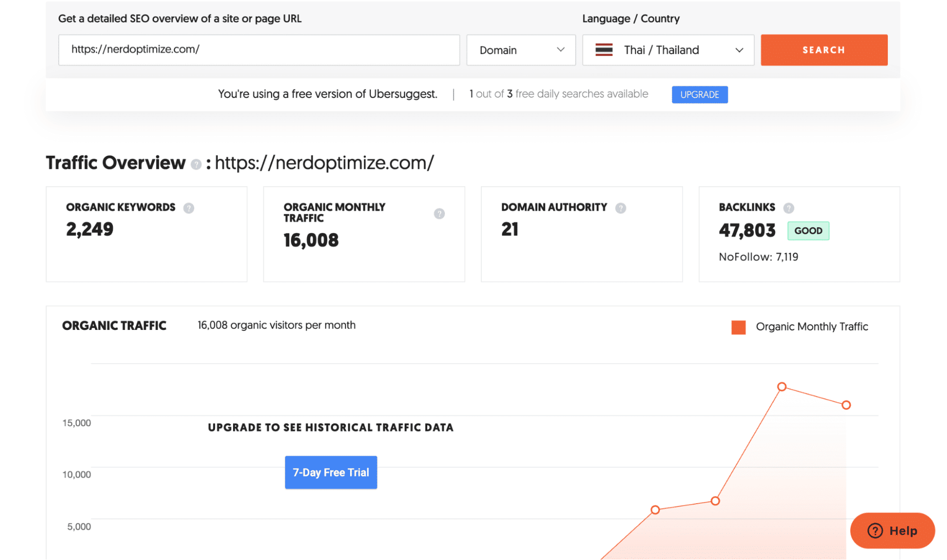Click Domain Authority question mark icon
The height and width of the screenshot is (560, 947).
click(x=621, y=208)
